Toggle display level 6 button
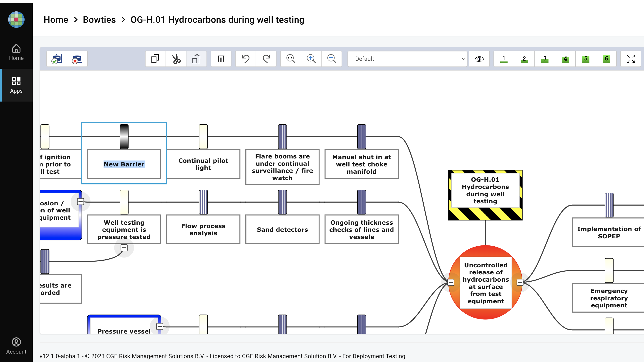This screenshot has height=362, width=644. coord(606,59)
